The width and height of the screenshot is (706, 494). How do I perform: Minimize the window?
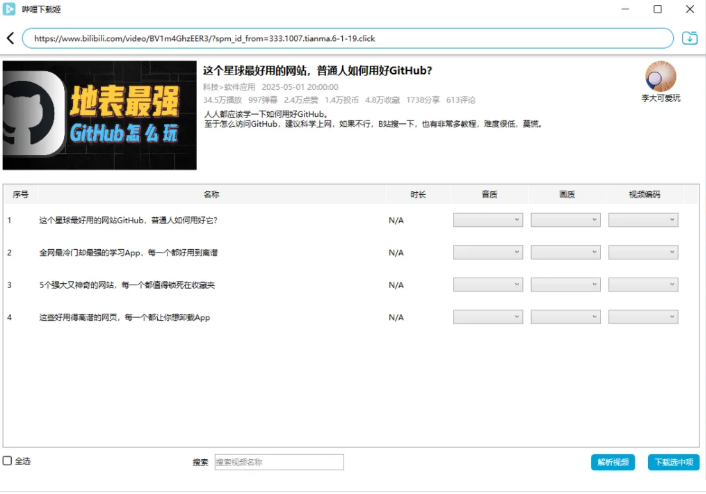pyautogui.click(x=625, y=9)
